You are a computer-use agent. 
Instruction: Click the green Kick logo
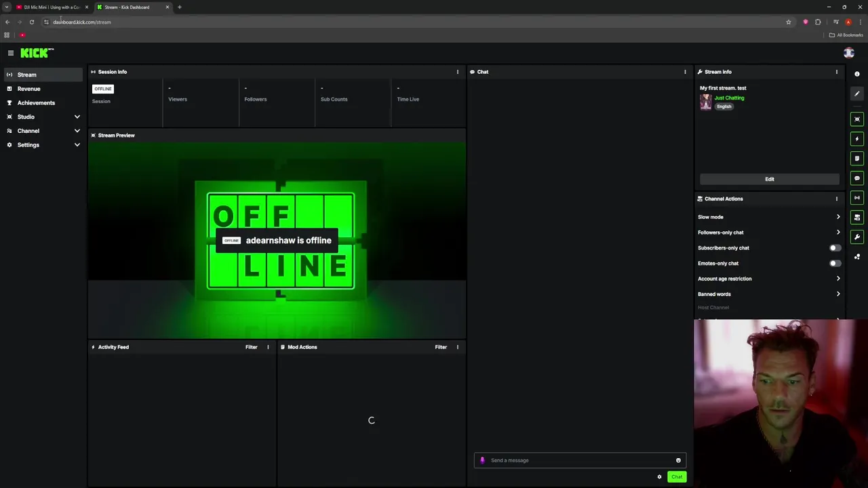coord(37,53)
